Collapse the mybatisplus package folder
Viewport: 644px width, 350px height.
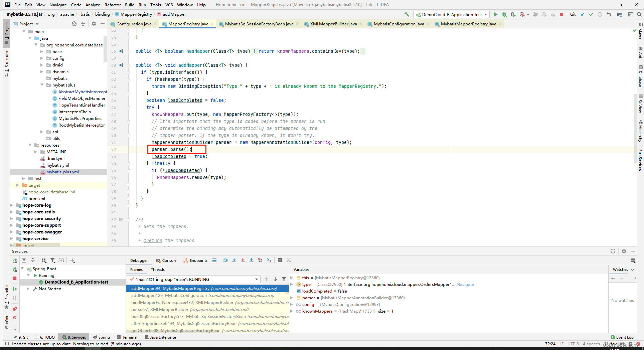click(42, 85)
